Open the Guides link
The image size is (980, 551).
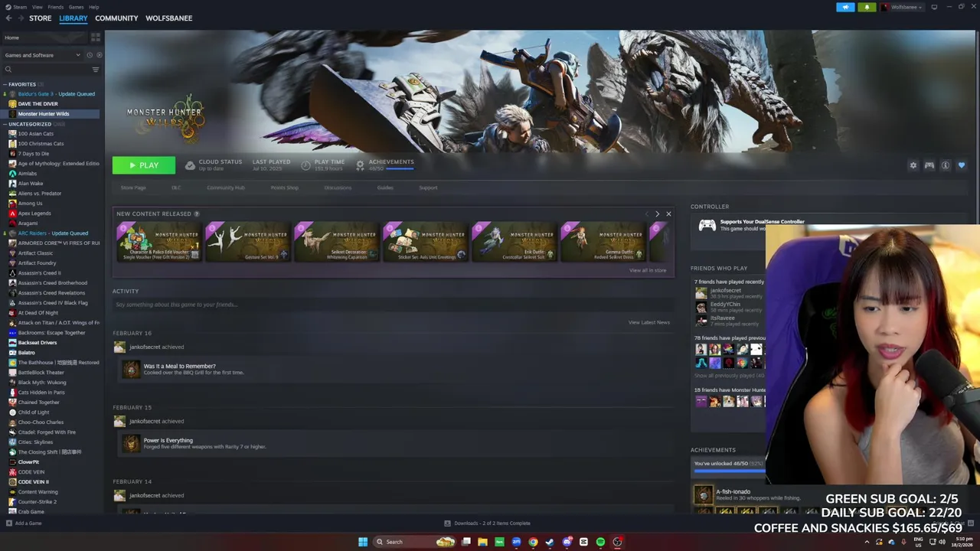click(385, 187)
